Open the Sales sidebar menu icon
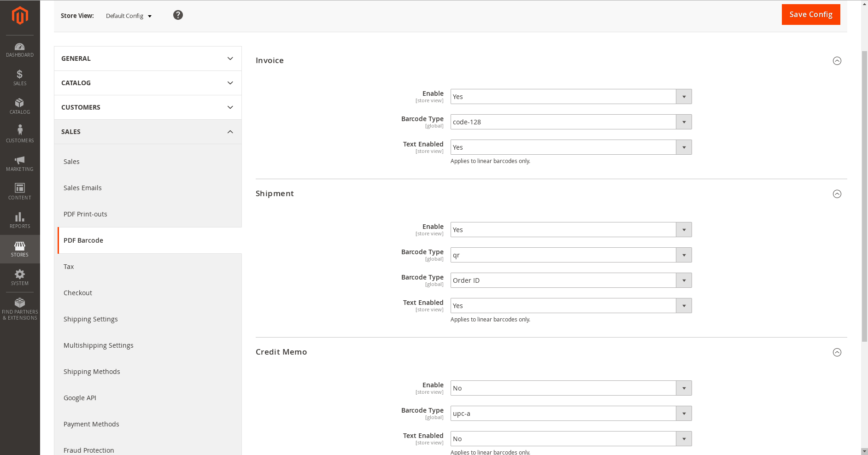Screen dimensions: 868x455 (20, 78)
